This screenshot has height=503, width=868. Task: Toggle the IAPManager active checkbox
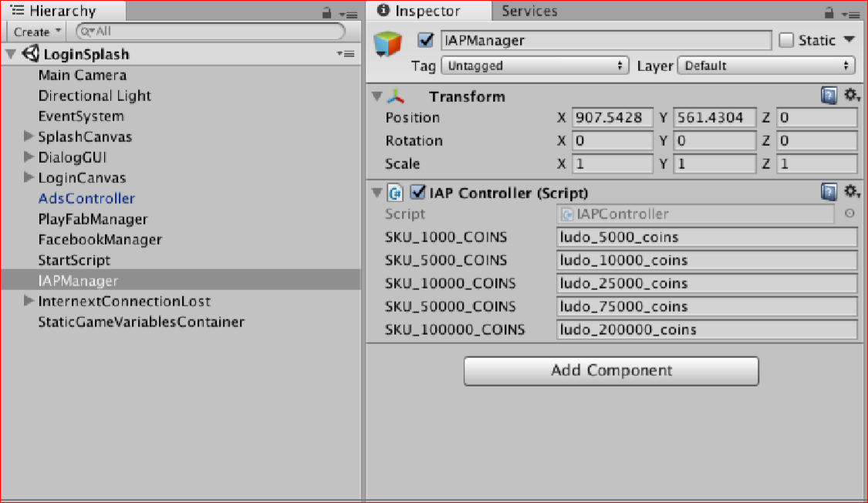[x=424, y=40]
